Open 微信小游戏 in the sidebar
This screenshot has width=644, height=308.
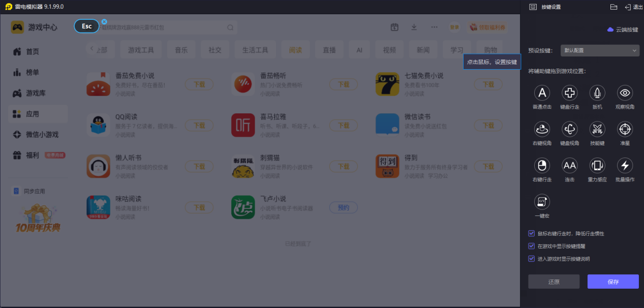[38, 135]
